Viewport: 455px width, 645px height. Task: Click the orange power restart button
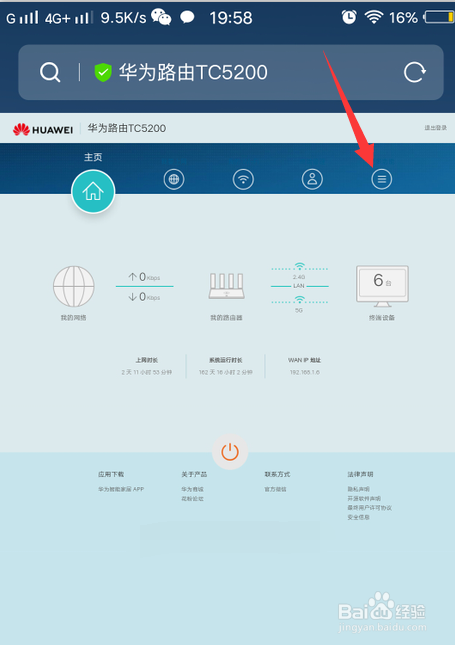pos(230,452)
